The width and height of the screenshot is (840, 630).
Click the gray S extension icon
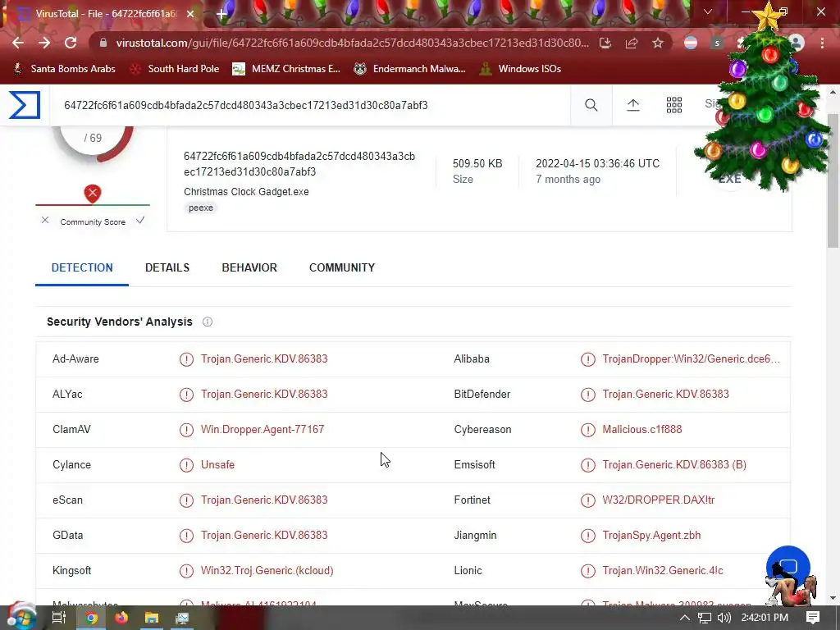click(717, 43)
